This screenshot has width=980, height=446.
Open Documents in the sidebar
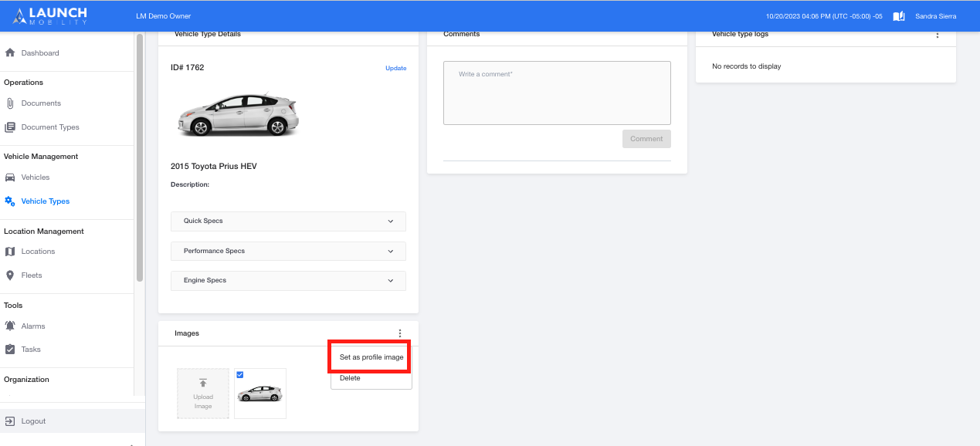[41, 103]
